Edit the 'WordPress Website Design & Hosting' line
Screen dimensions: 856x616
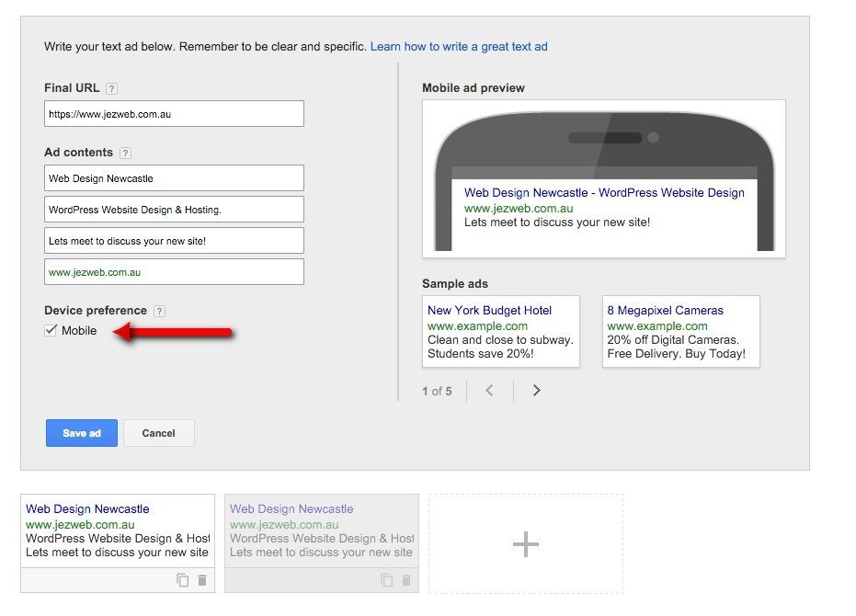pos(174,209)
